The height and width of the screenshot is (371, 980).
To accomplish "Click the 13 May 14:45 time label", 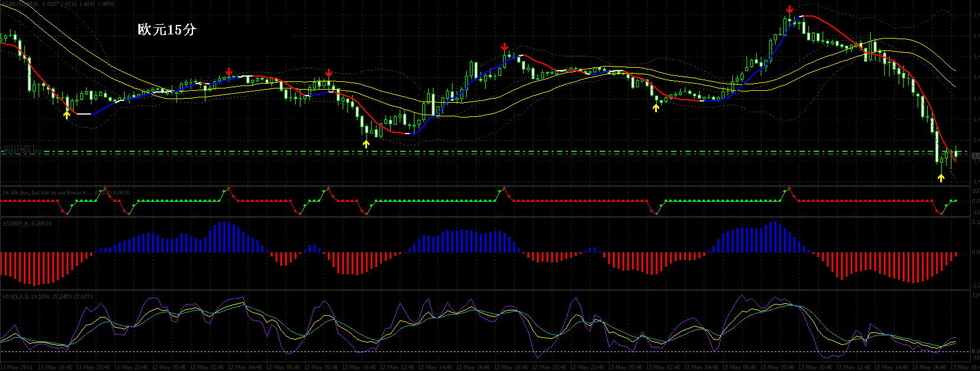I will click(892, 367).
